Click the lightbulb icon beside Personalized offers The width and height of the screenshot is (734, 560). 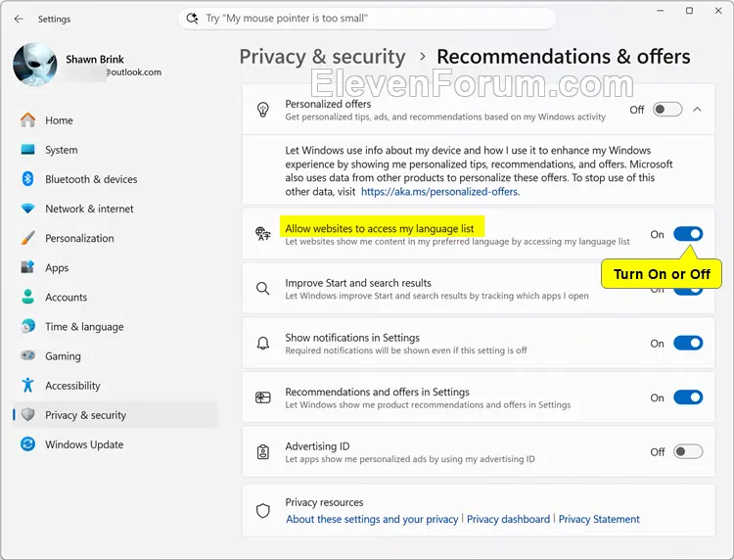[x=263, y=110]
